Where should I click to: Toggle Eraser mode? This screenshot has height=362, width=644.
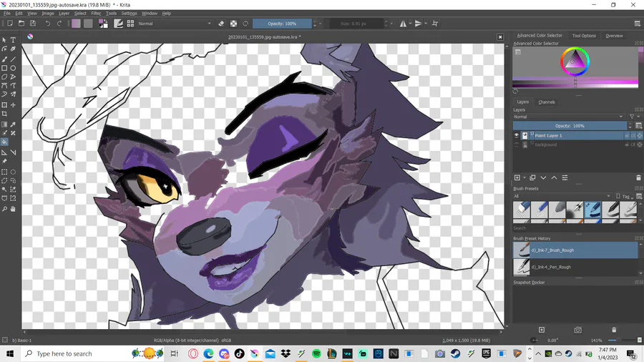[x=221, y=24]
